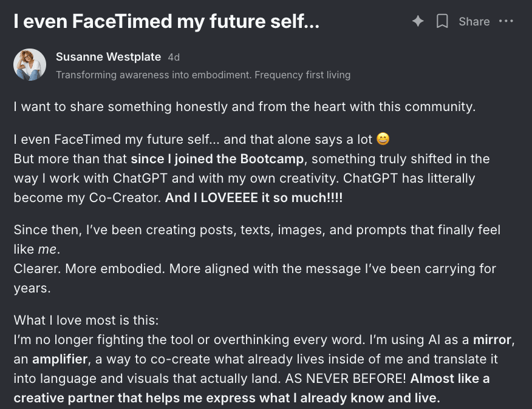Click bold text "since I joined the Bootcamp"
The image size is (532, 409).
(x=218, y=159)
